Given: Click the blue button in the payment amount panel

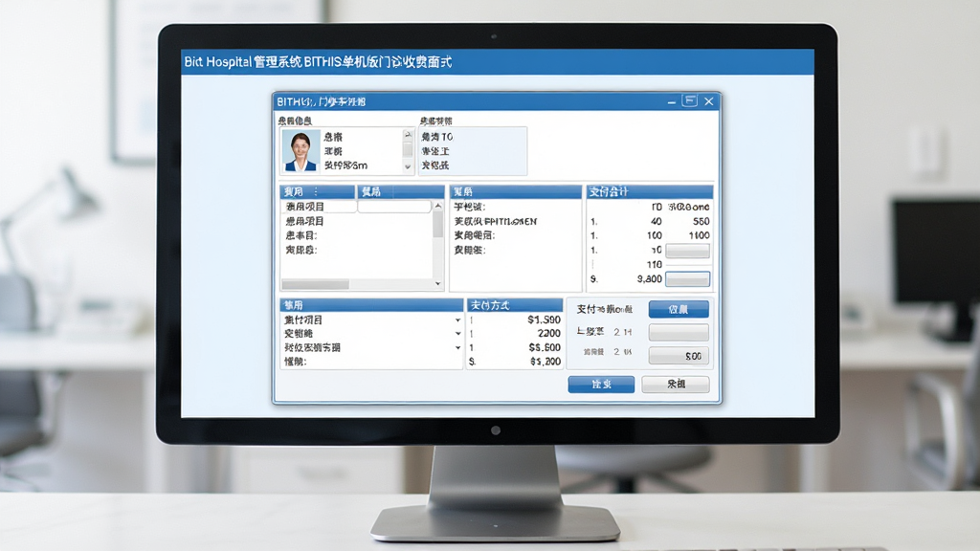Looking at the screenshot, I should pos(679,309).
